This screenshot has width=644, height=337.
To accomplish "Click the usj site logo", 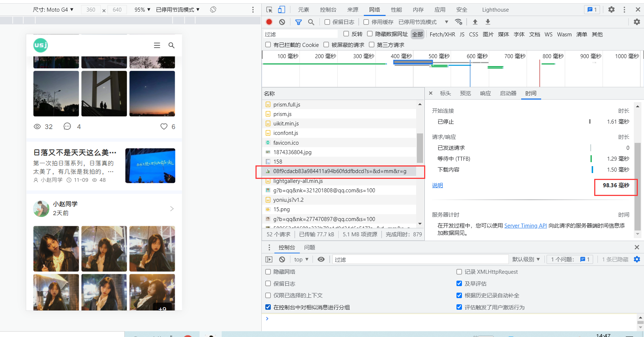I will pyautogui.click(x=41, y=45).
